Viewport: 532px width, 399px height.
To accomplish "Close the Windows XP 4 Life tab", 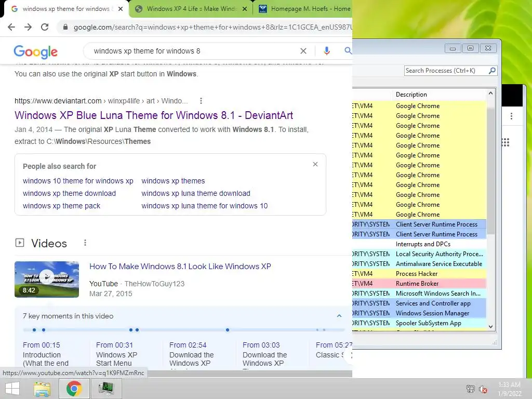I will point(245,9).
